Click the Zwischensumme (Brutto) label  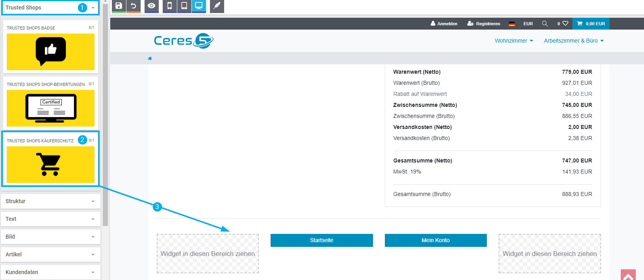pos(424,116)
